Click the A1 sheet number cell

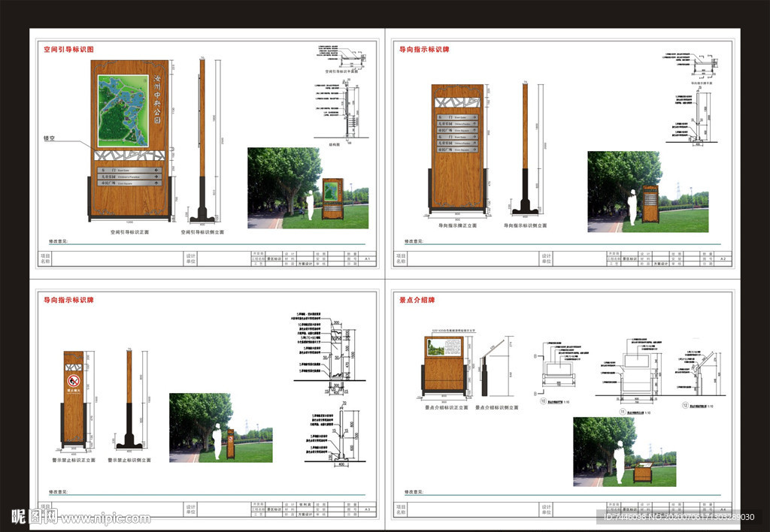pos(368,258)
